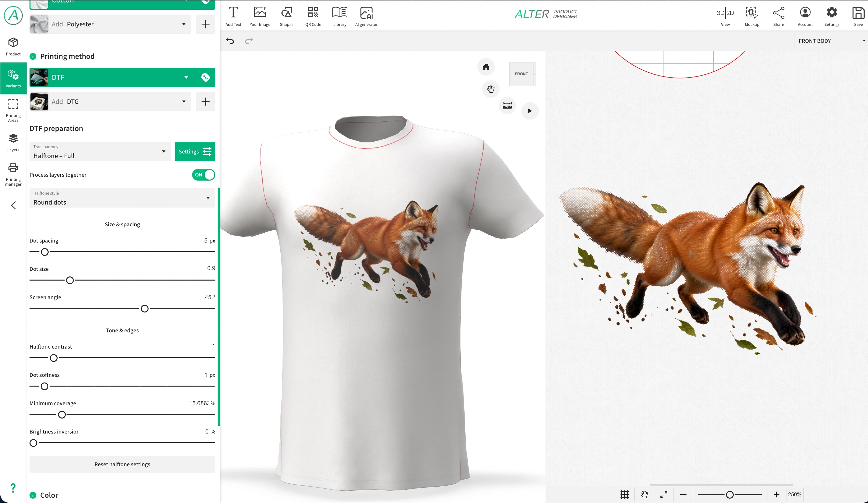This screenshot has height=503, width=868.
Task: Open the Printing manager tab
Action: pos(13,175)
